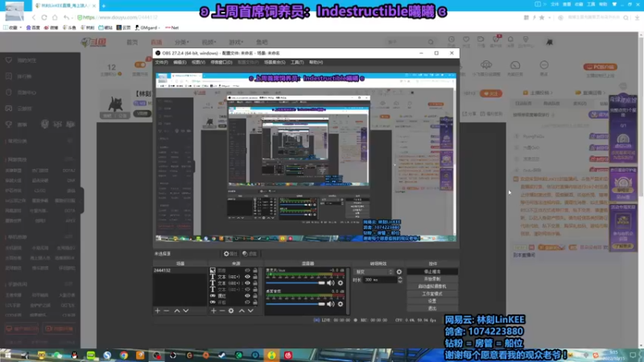Toggle visibility of second text (GDI+) source
644x362 pixels.
(247, 283)
